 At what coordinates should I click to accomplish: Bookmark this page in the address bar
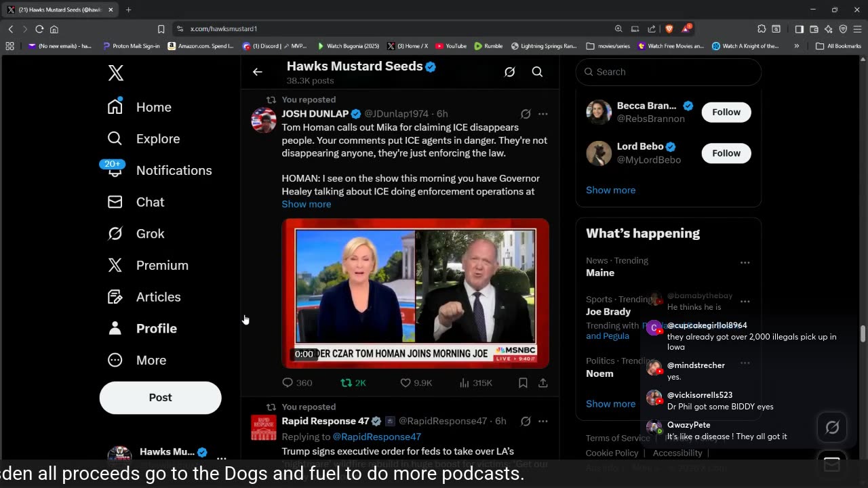point(161,29)
